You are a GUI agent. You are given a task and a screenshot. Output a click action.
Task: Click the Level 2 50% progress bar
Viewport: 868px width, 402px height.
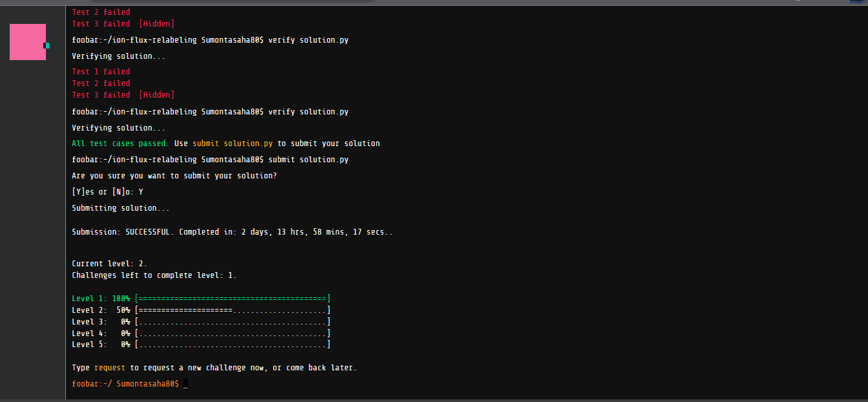click(233, 310)
